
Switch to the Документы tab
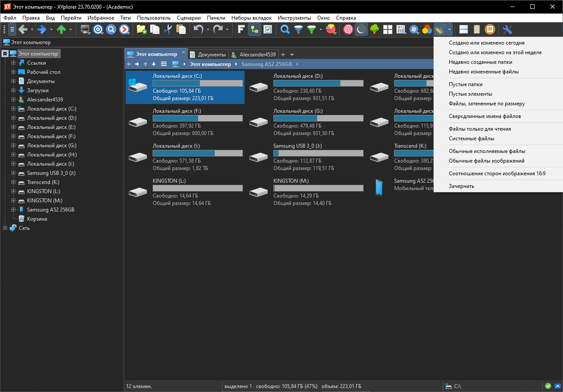[x=208, y=55]
